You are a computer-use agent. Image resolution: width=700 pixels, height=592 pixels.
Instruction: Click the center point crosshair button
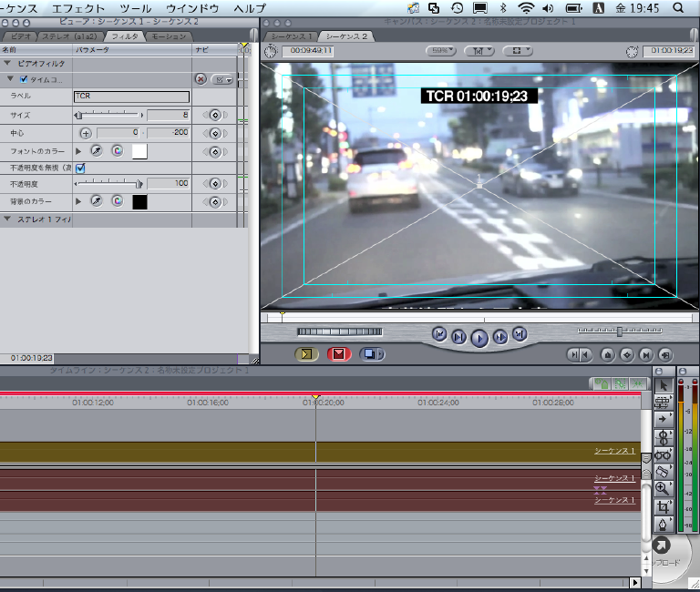click(86, 133)
